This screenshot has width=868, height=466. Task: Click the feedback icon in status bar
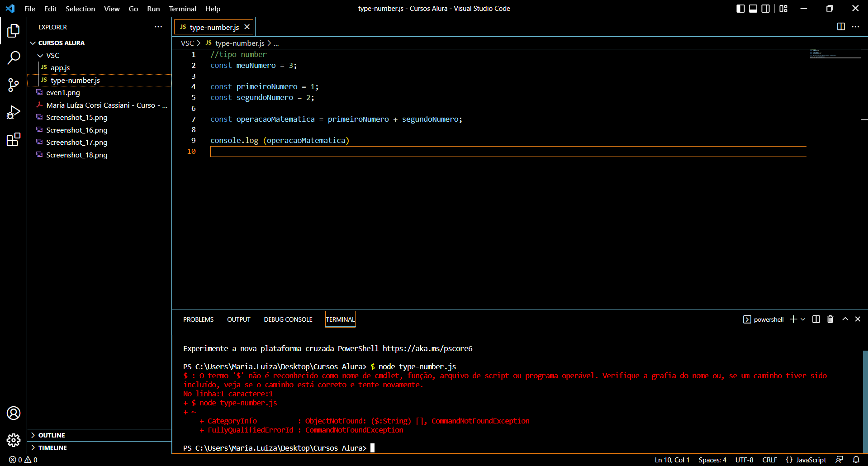coord(839,460)
